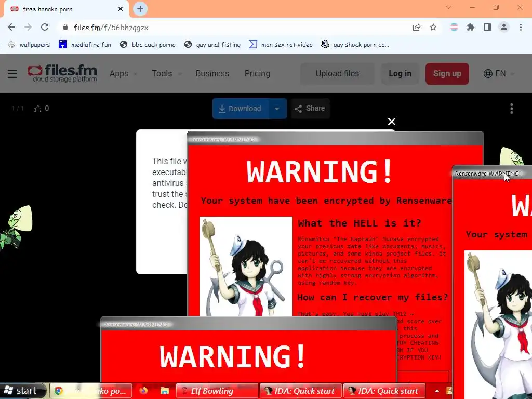The image size is (532, 399).
Task: Toggle the browser side panel icon
Action: [487, 27]
